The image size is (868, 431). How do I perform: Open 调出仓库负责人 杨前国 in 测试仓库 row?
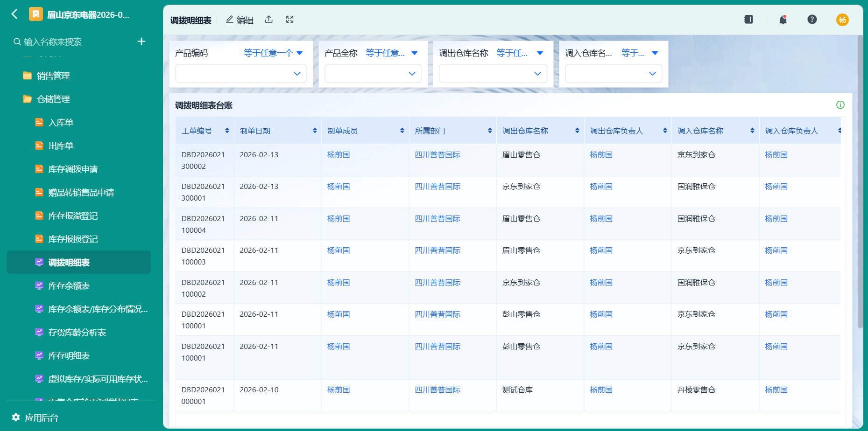[601, 390]
